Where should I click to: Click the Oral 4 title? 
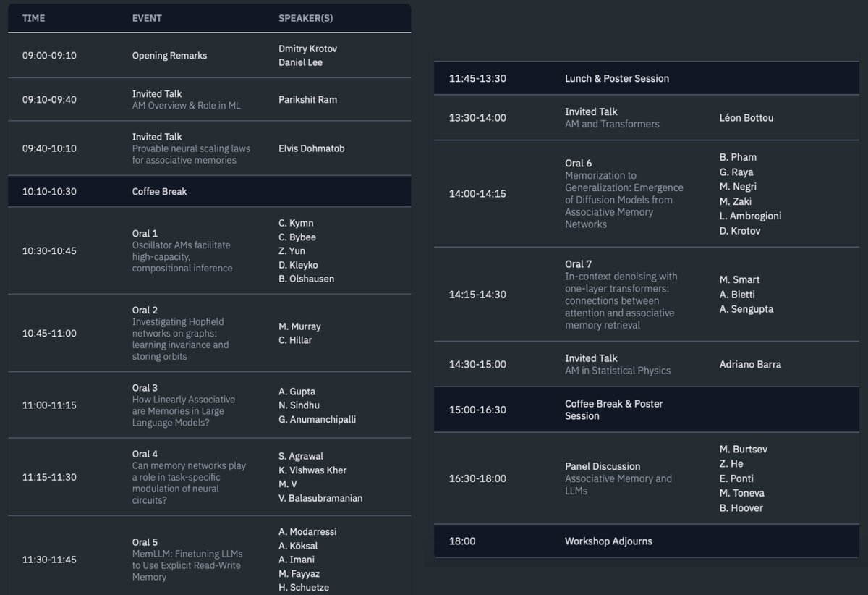coord(145,454)
